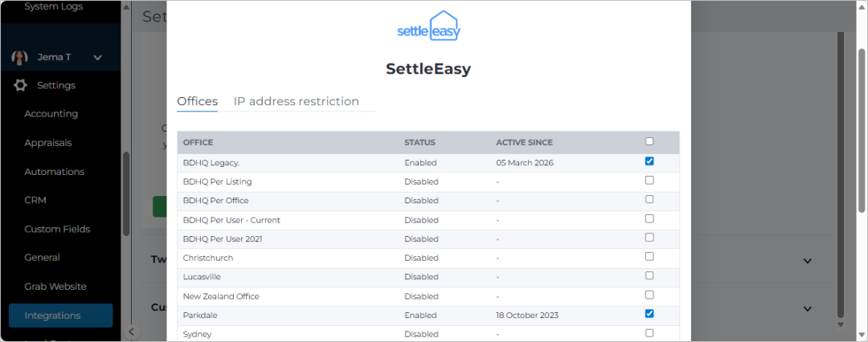Expand the Jema T user dropdown
Viewport: 868px width, 342px height.
point(97,57)
